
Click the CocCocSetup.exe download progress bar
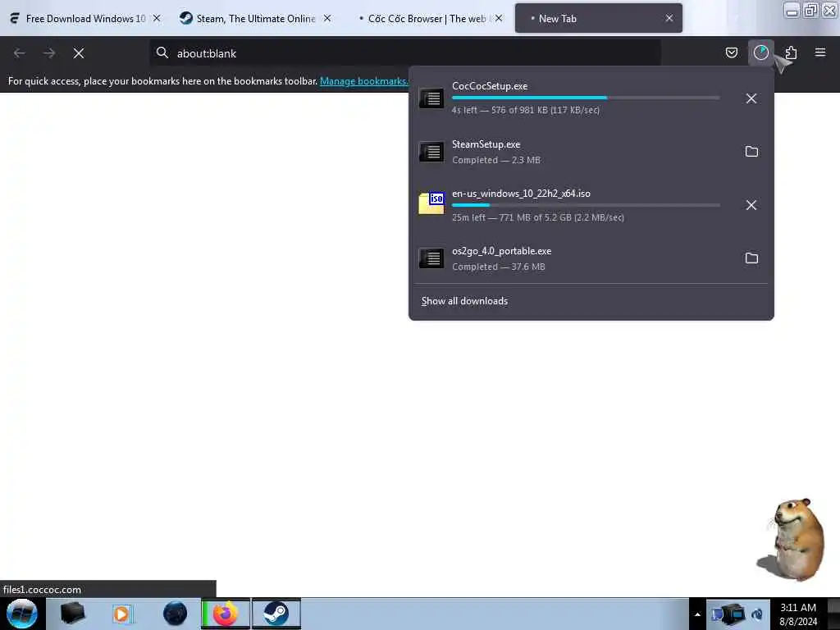click(586, 98)
